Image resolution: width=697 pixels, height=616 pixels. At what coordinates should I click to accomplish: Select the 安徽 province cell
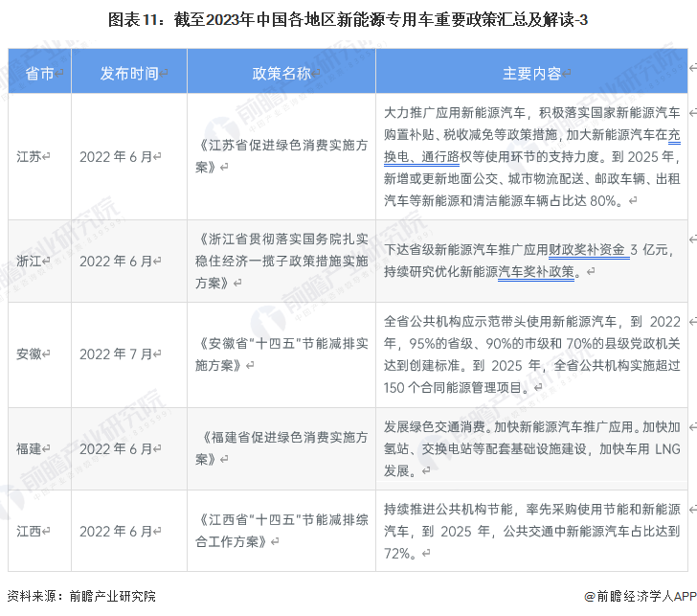tap(31, 354)
